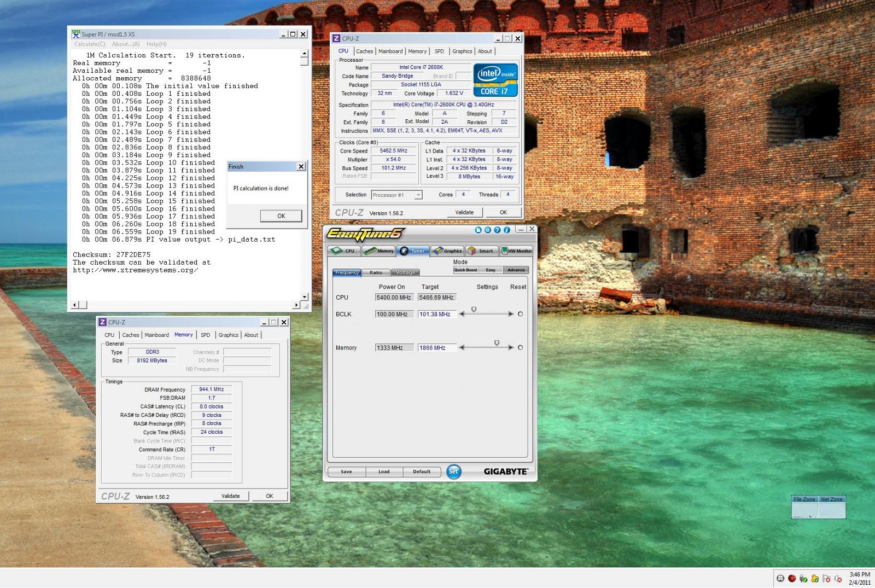Select the Tuner tab in EasyTune6

(x=413, y=251)
